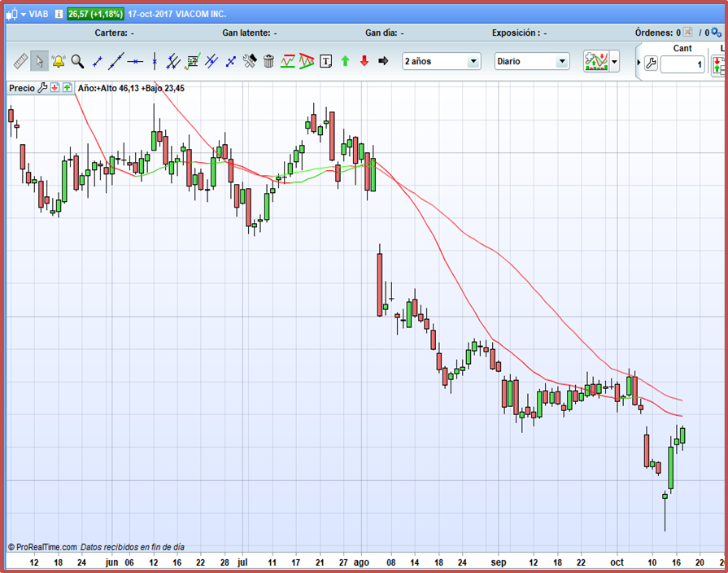Select the blue dotted point-to-point line tool
Viewport: 728px width, 573px height.
click(x=231, y=61)
